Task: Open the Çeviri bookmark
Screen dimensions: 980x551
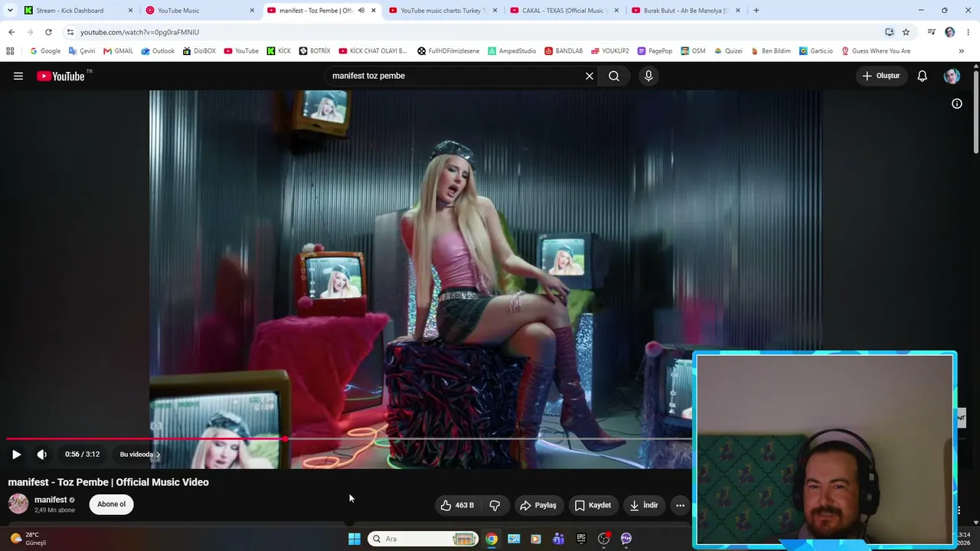Action: [x=82, y=51]
